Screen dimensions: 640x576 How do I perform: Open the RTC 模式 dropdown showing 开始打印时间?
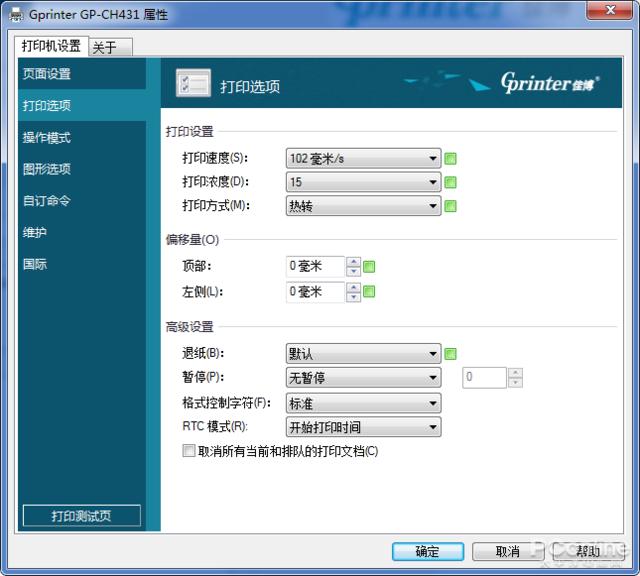363,427
